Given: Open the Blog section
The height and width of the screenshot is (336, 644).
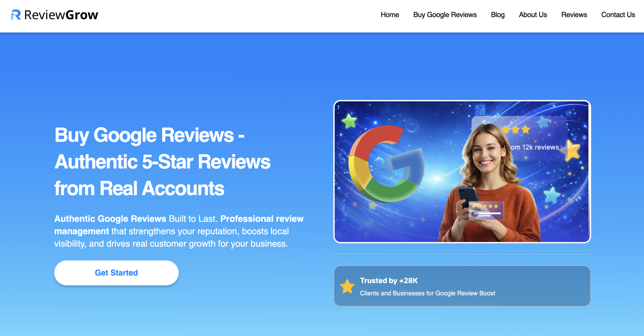Looking at the screenshot, I should pos(498,15).
